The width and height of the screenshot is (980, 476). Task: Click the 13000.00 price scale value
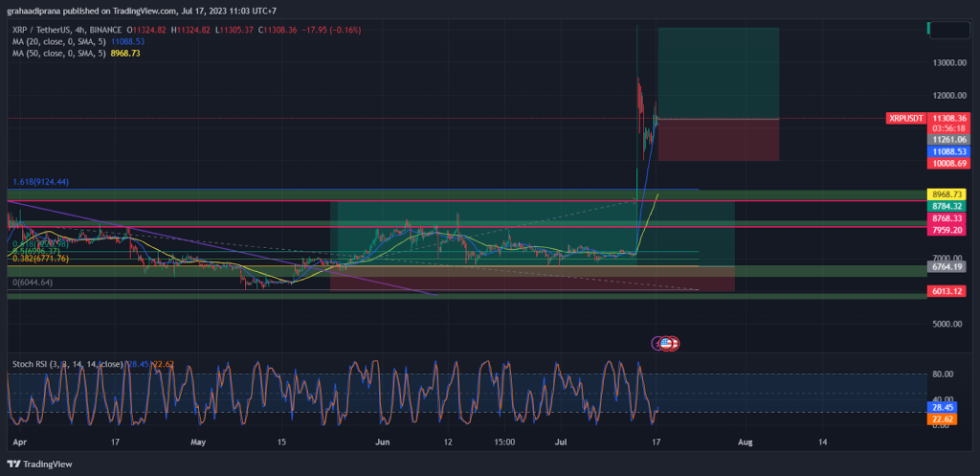click(x=948, y=62)
